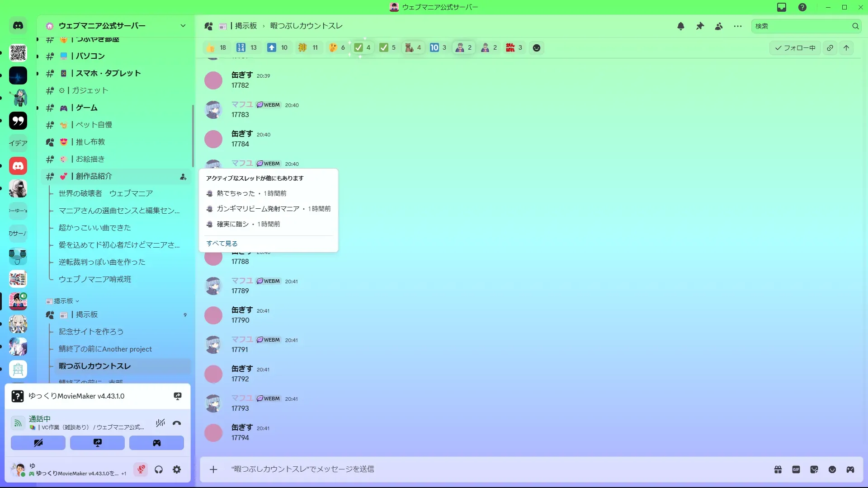This screenshot has width=868, height=488.
Task: Show the thread member list
Action: coord(719,26)
